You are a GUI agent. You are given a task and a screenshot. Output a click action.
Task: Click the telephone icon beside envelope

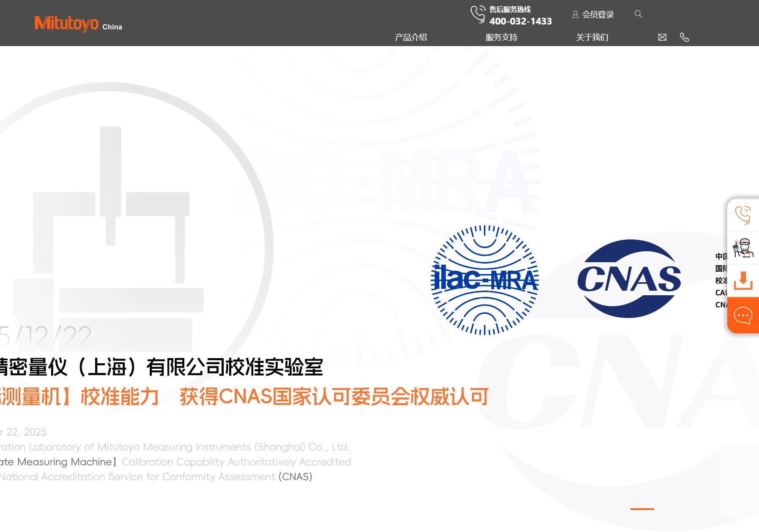point(684,37)
